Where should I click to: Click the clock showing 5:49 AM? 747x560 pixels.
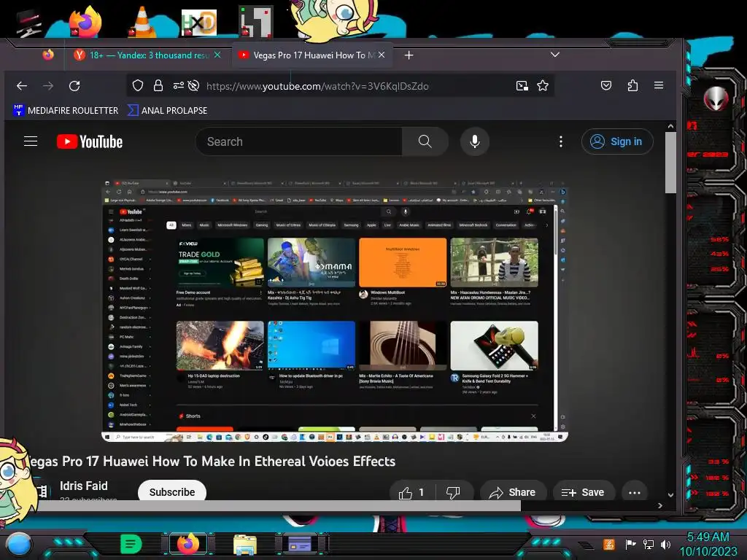point(708,537)
